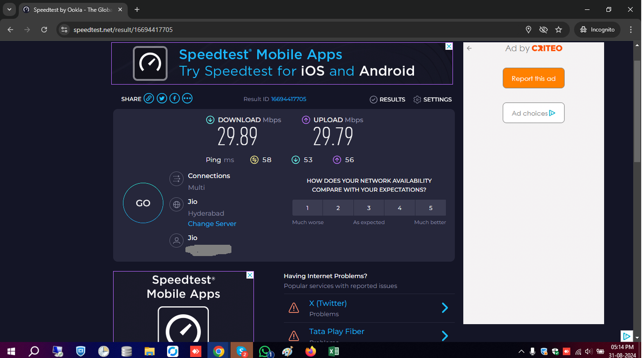Go back in browser history
644x358 pixels.
coord(11,30)
